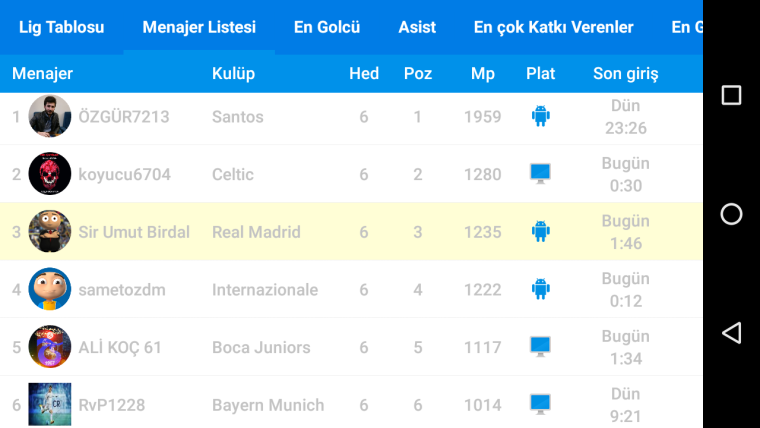The height and width of the screenshot is (428, 760).
Task: Tap the recent apps square button
Action: [731, 95]
